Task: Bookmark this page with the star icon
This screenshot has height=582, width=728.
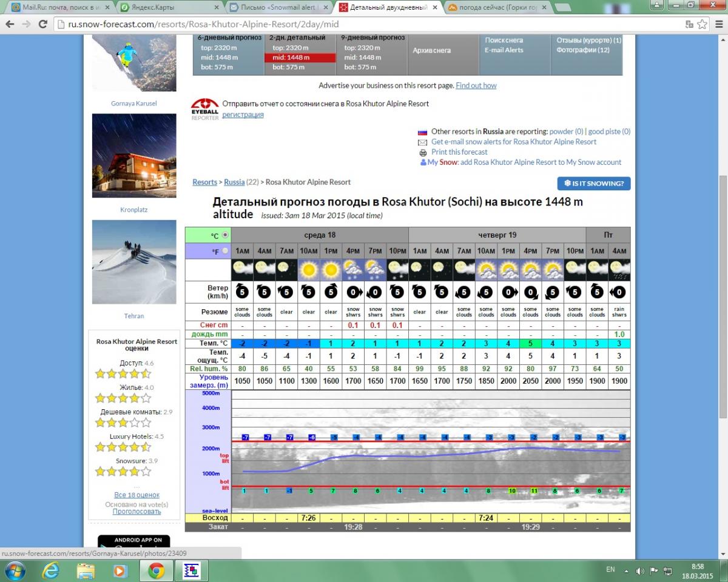Action: click(x=702, y=24)
